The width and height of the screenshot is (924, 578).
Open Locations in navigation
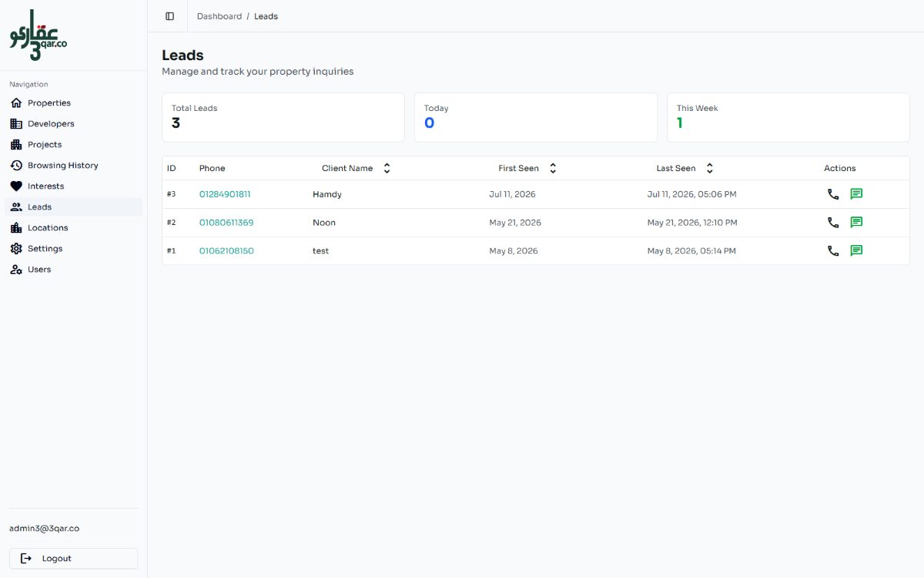tap(74, 227)
